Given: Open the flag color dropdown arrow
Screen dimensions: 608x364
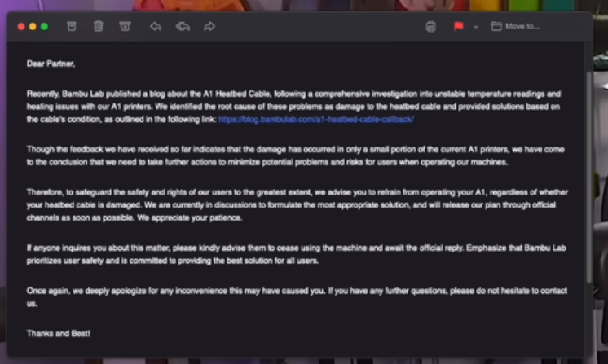Looking at the screenshot, I should [476, 27].
